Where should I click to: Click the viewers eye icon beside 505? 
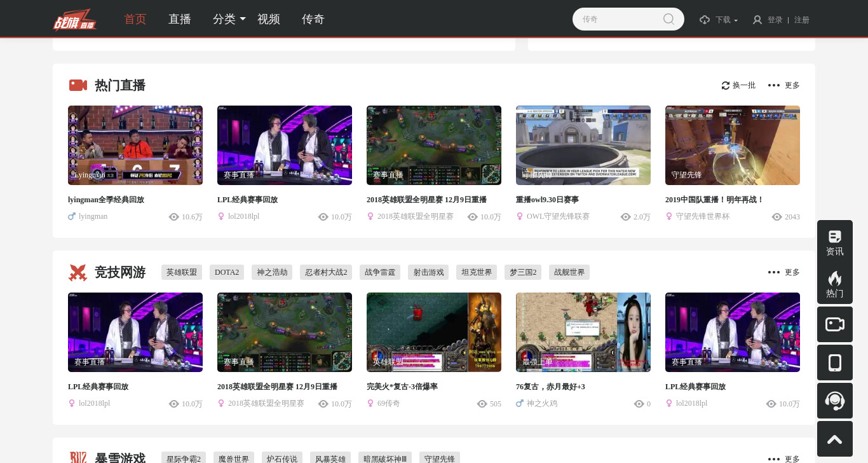(482, 404)
